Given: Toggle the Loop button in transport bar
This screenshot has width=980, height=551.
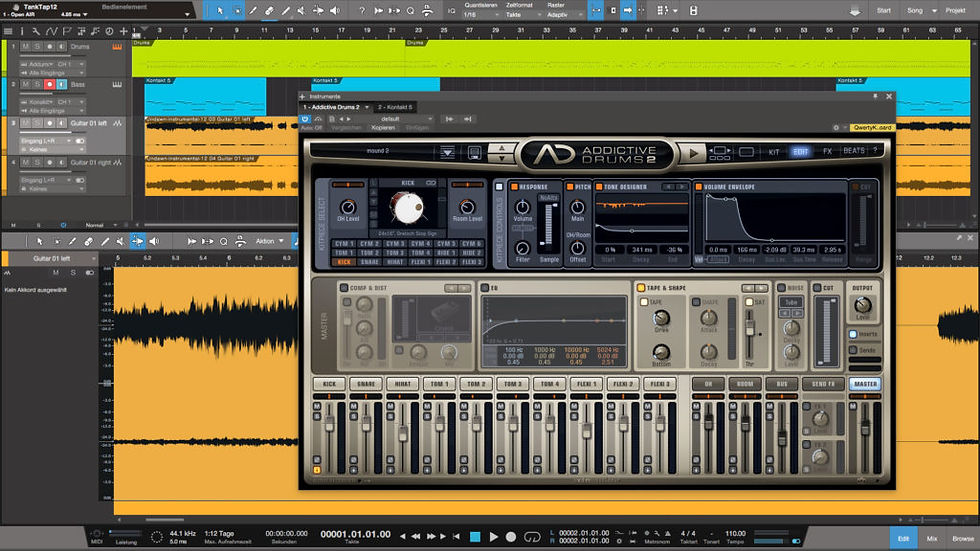Looking at the screenshot, I should coord(532,536).
